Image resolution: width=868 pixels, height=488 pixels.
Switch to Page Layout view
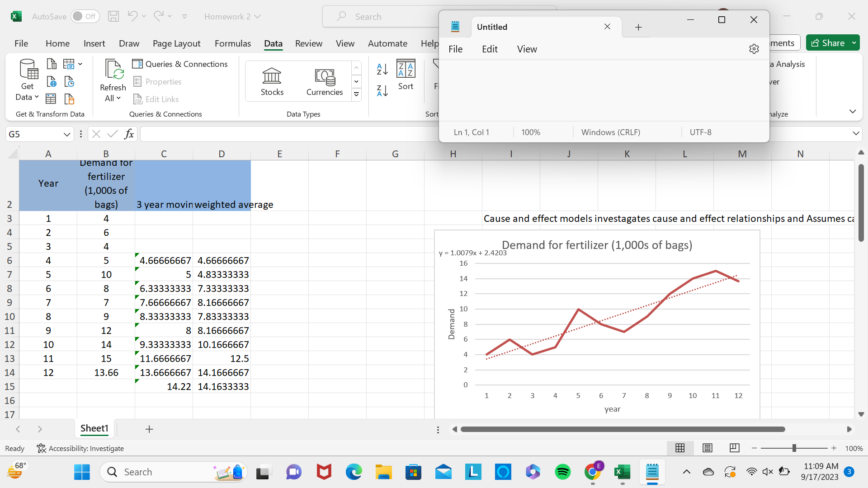click(707, 448)
